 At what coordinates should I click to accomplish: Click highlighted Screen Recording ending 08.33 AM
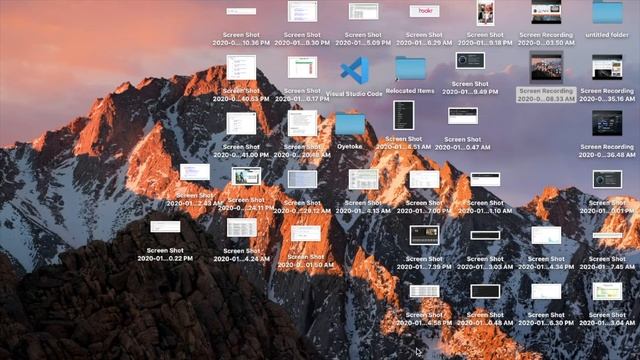[x=546, y=67]
